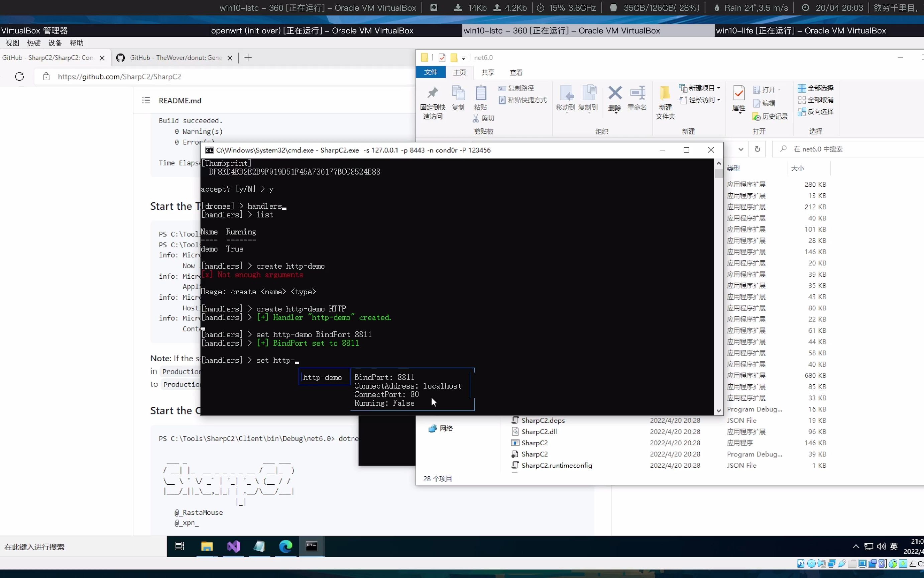This screenshot has width=924, height=578.
Task: Open VirtualBox Hotkeys (热键) menu
Action: (34, 43)
